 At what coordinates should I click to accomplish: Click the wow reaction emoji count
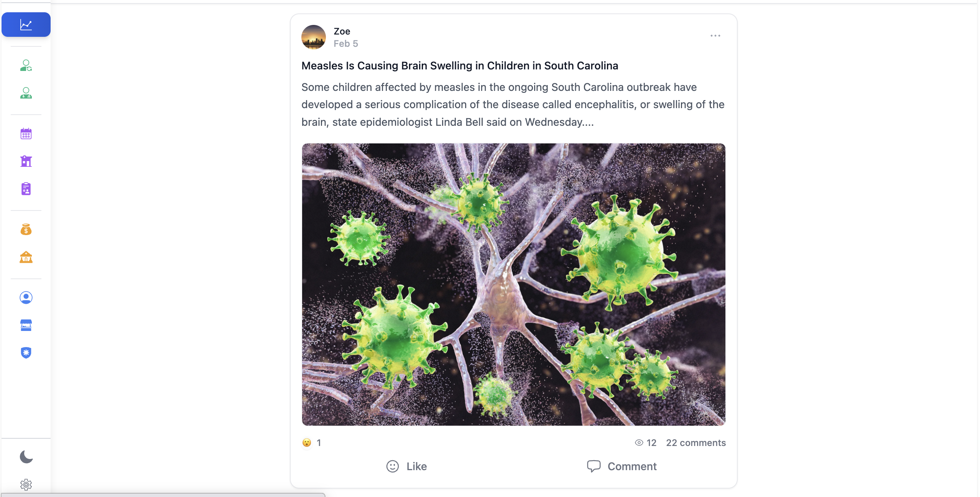pyautogui.click(x=311, y=443)
